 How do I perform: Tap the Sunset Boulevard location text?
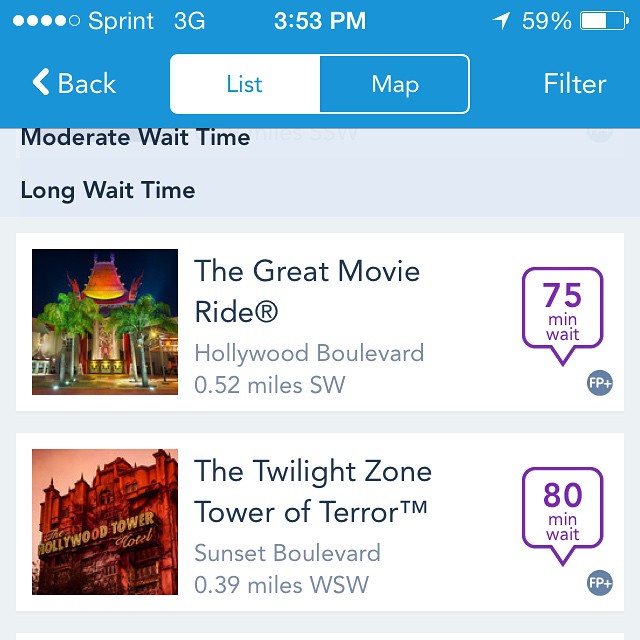point(287,553)
